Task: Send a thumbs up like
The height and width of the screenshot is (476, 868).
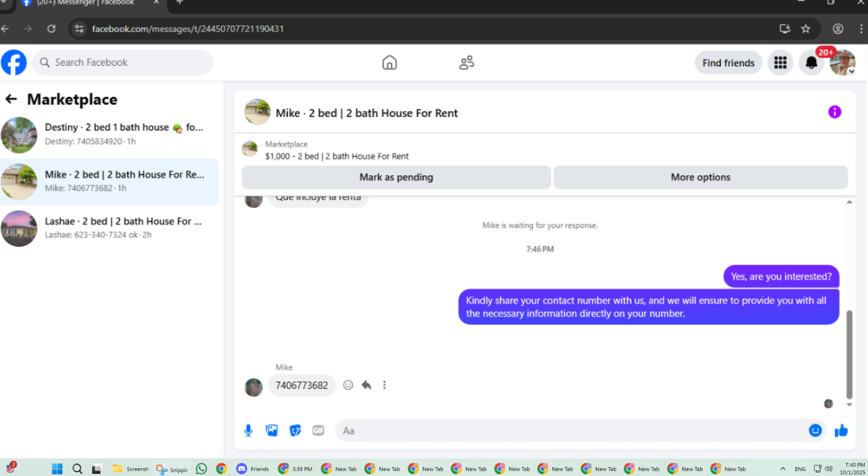Action: click(x=841, y=430)
